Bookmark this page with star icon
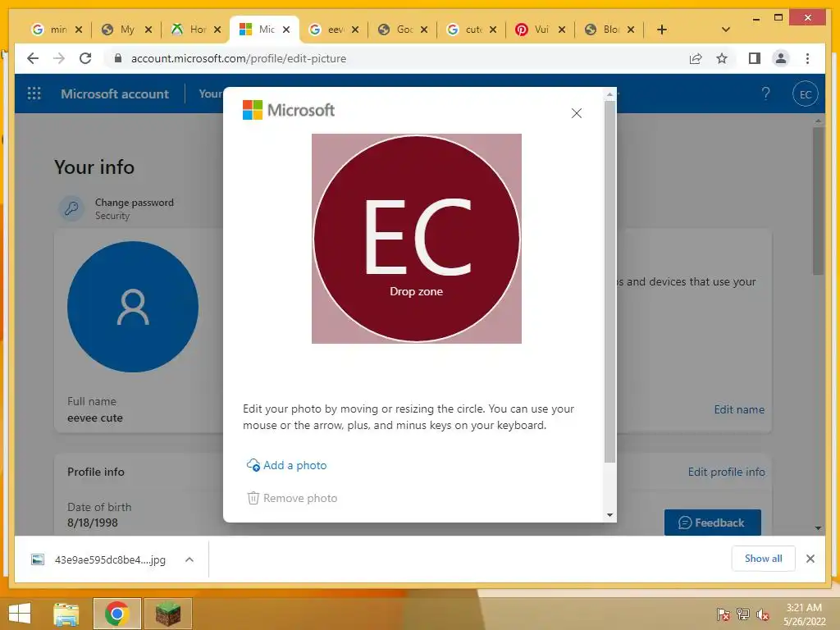 click(x=722, y=58)
